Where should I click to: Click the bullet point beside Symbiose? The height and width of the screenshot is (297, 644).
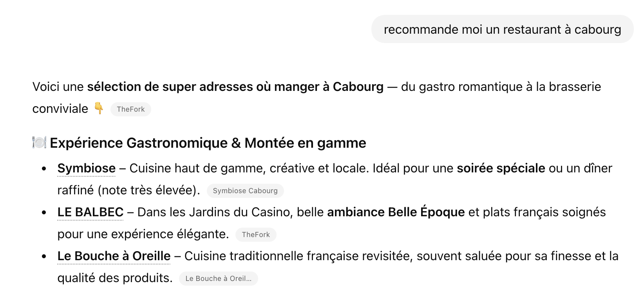[x=44, y=169]
